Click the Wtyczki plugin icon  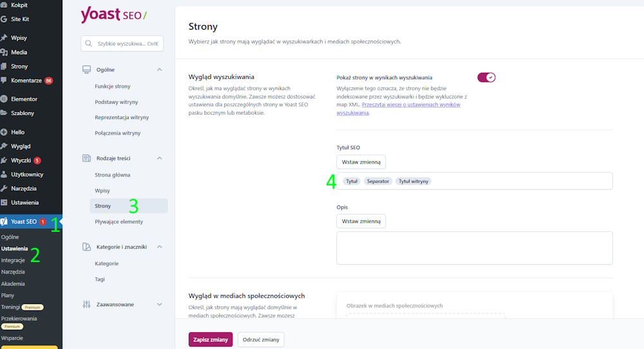tap(4, 160)
